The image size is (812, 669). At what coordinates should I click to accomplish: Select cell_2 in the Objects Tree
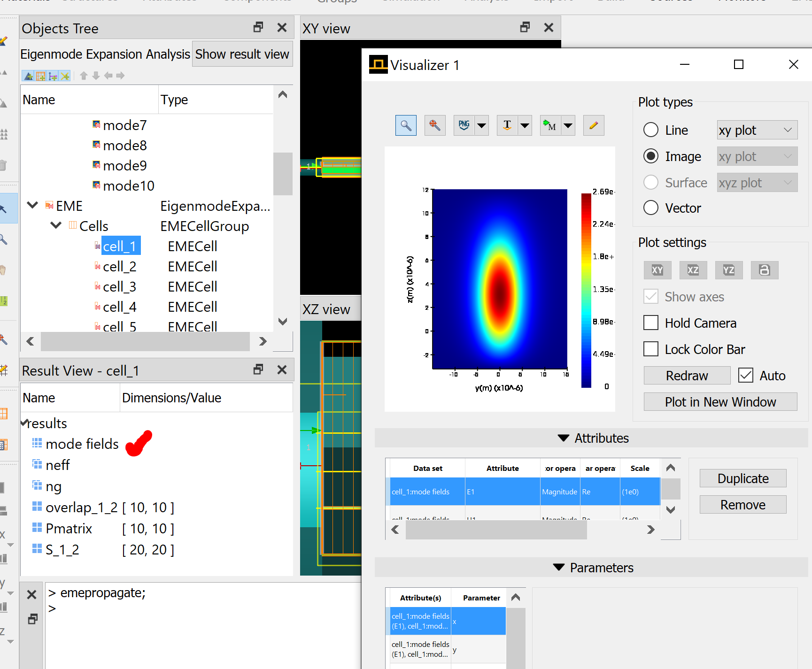pyautogui.click(x=119, y=267)
